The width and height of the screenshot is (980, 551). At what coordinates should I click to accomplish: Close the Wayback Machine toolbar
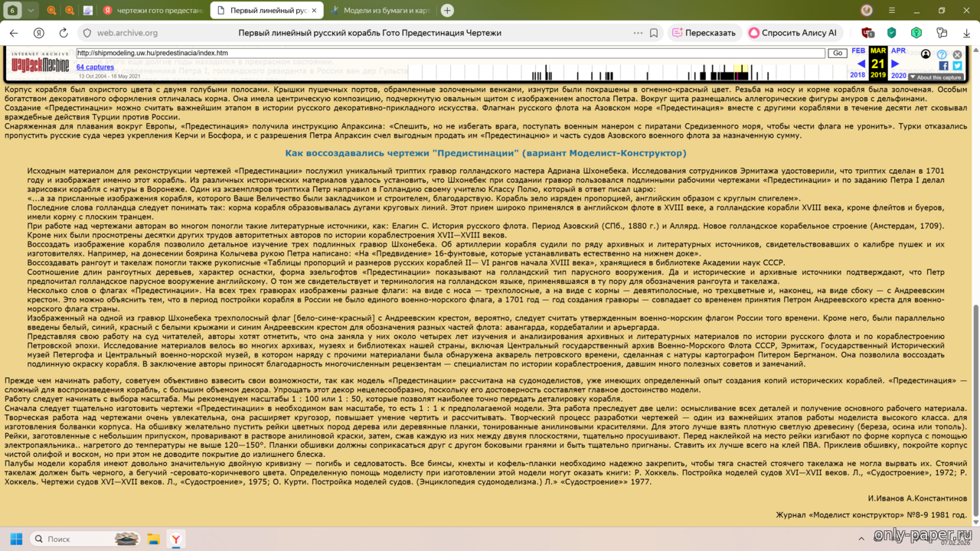pyautogui.click(x=957, y=54)
